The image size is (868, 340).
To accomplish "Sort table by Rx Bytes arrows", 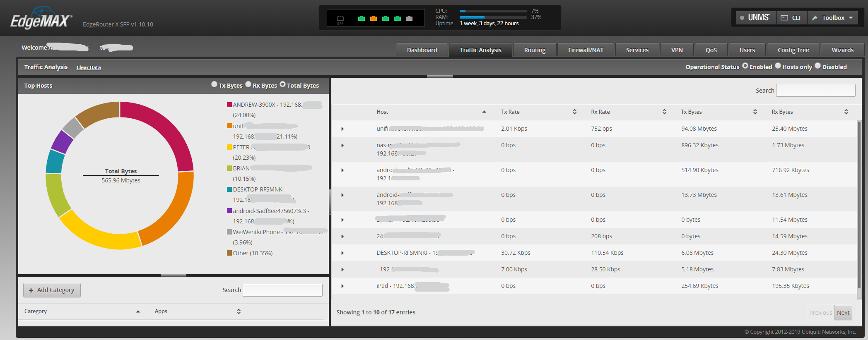I will (x=846, y=112).
